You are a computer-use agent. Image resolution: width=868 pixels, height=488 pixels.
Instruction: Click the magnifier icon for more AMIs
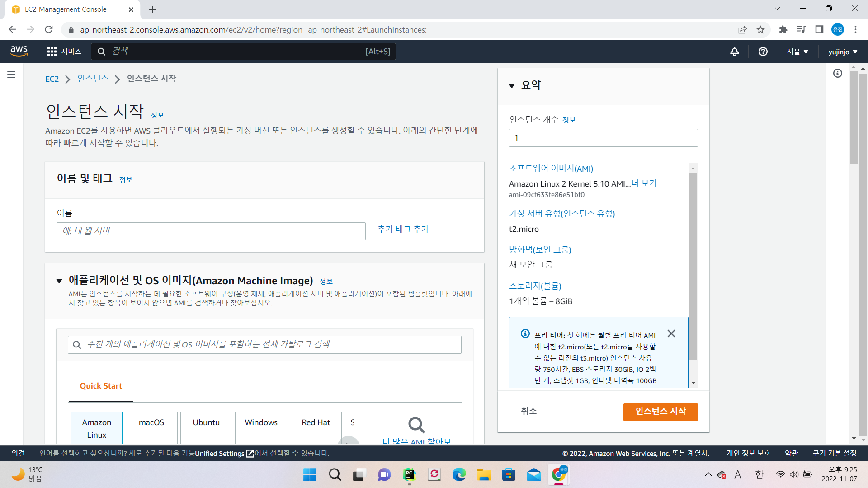(416, 425)
